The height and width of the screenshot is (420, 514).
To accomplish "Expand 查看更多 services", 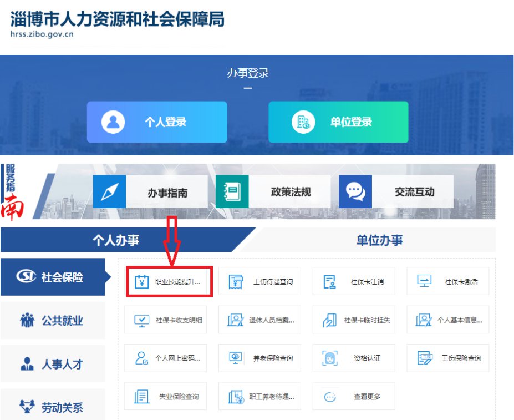I will click(x=354, y=397).
